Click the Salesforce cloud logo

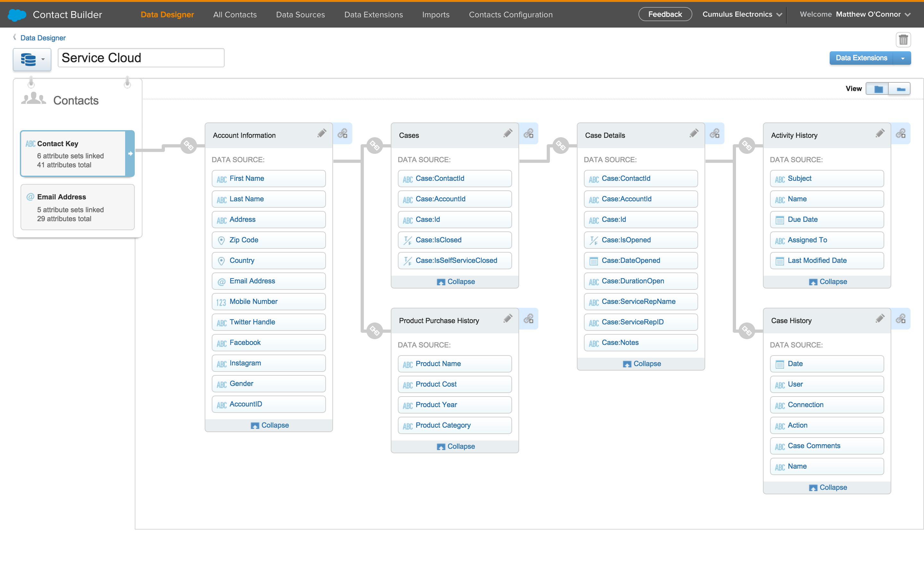[17, 14]
